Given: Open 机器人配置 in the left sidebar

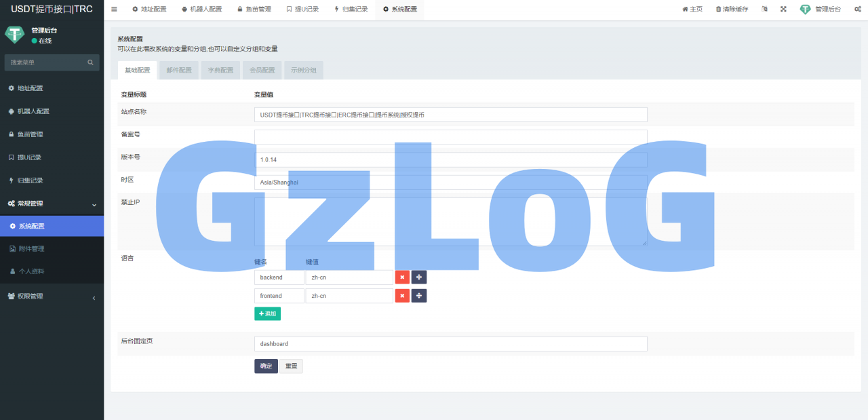Looking at the screenshot, I should pos(33,111).
